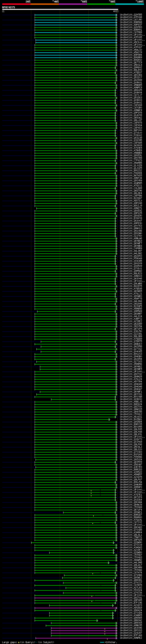This screenshot has width=146, height=644.
Task: Click the purple ~60% legend segment
Action: tap(73, 4)
